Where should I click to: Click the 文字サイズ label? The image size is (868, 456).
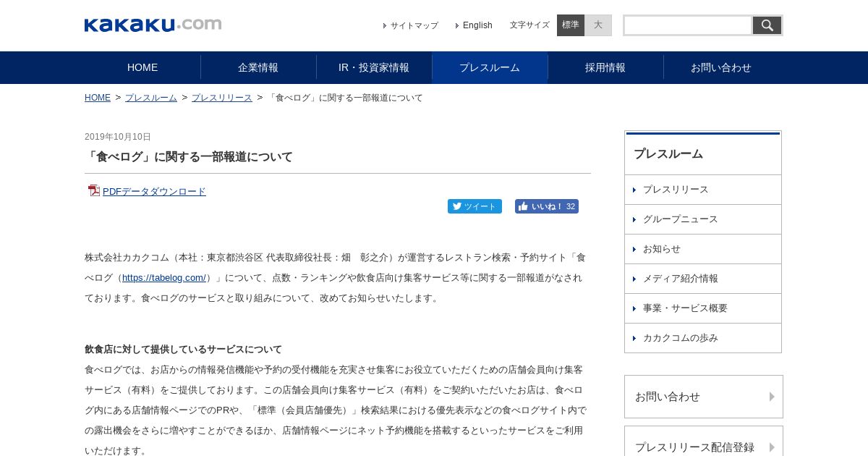pyautogui.click(x=529, y=25)
